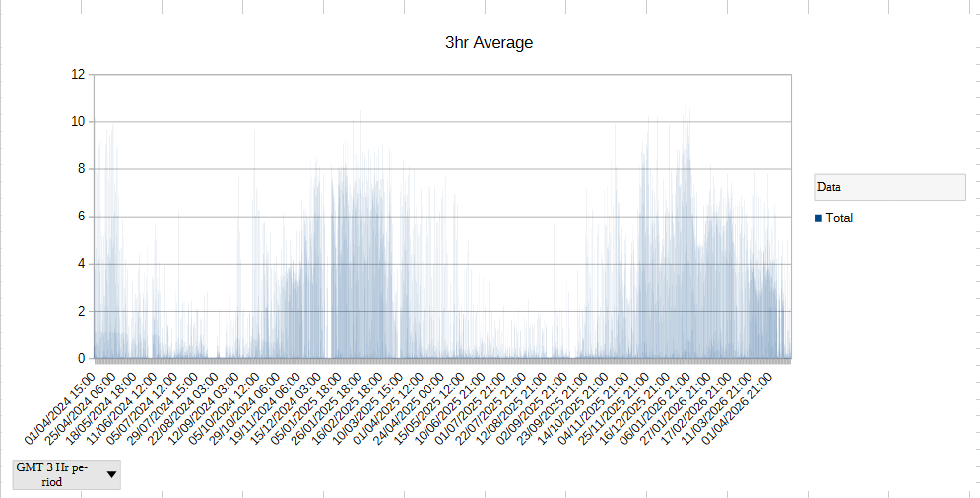Image resolution: width=980 pixels, height=498 pixels.
Task: Click the 0 label on vertical axis
Action: click(82, 359)
